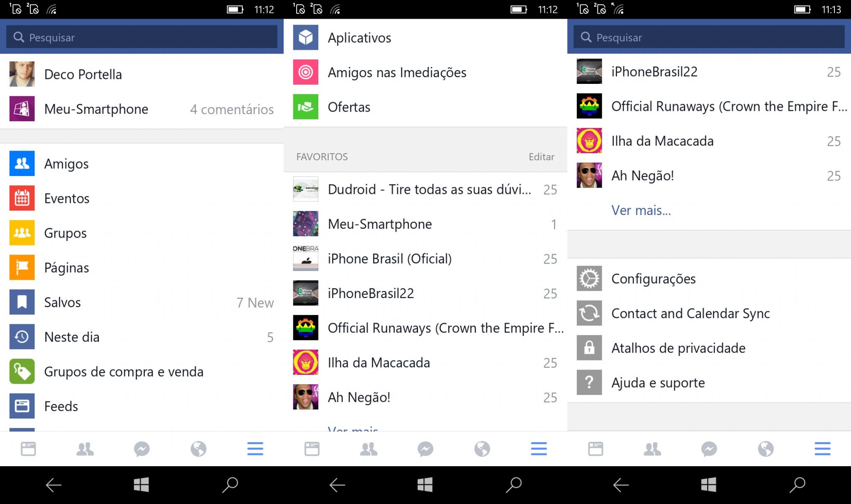Switch to Friends requests tab on left screen
Image resolution: width=851 pixels, height=504 pixels.
point(85,449)
